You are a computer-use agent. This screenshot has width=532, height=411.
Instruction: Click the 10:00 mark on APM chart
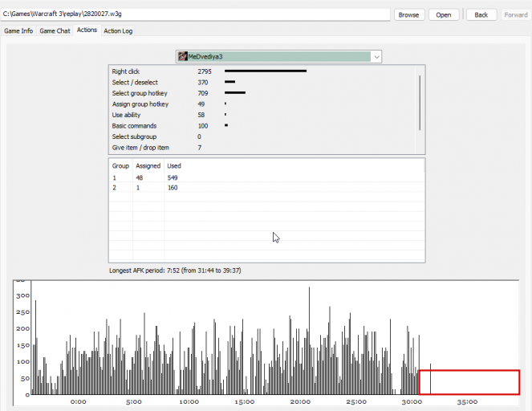[x=189, y=402]
